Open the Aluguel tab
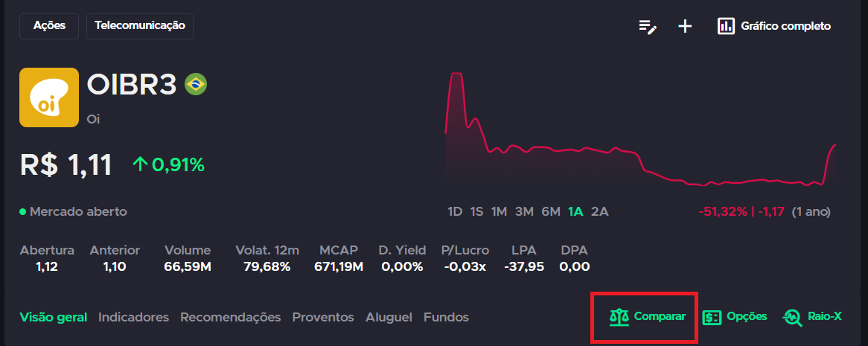This screenshot has height=346, width=868. (x=389, y=318)
